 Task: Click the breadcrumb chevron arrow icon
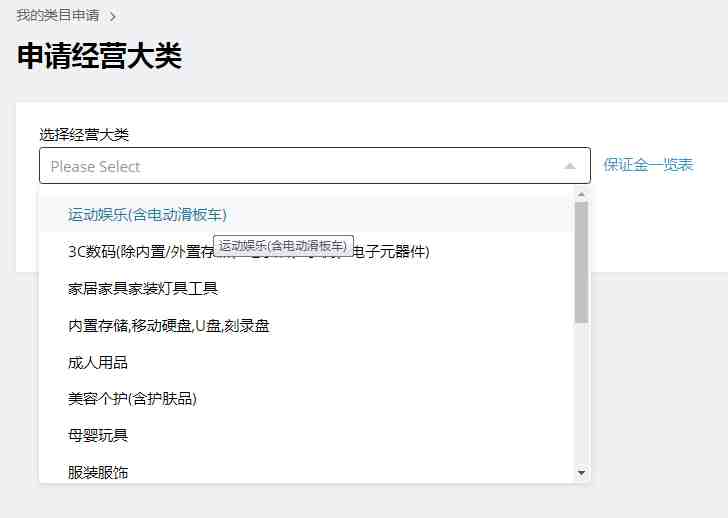click(x=113, y=17)
